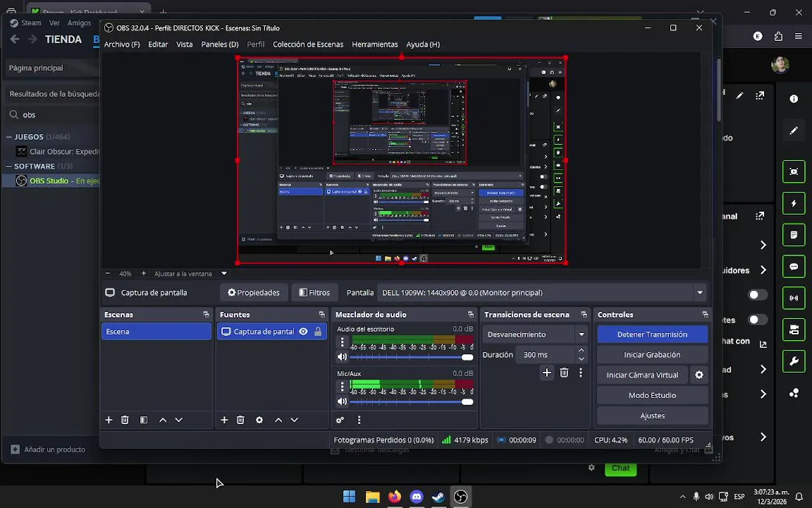Open the Vista menu
812x508 pixels.
tap(185, 44)
